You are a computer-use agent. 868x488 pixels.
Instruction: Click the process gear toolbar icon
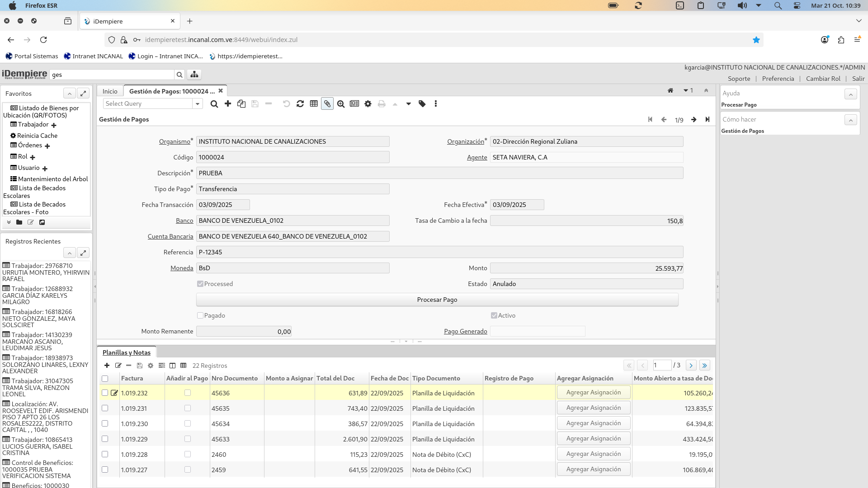tap(368, 104)
